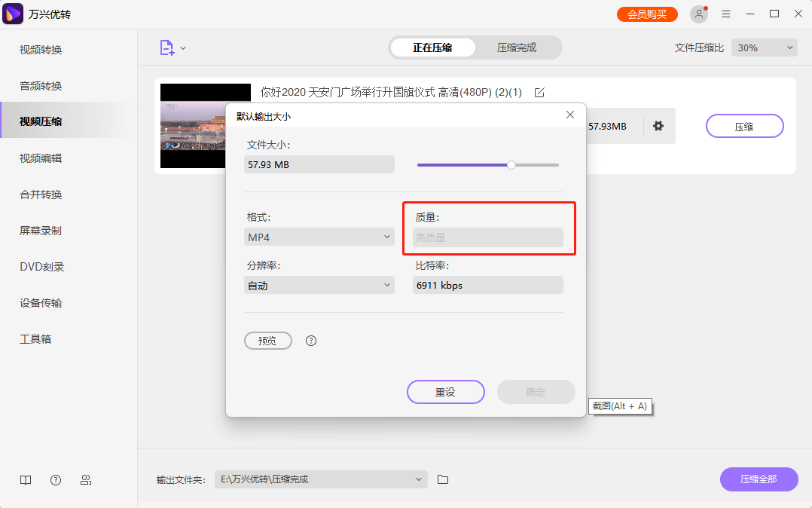The image size is (812, 508).
Task: Open the 文件压缩比 30% dropdown
Action: click(764, 47)
